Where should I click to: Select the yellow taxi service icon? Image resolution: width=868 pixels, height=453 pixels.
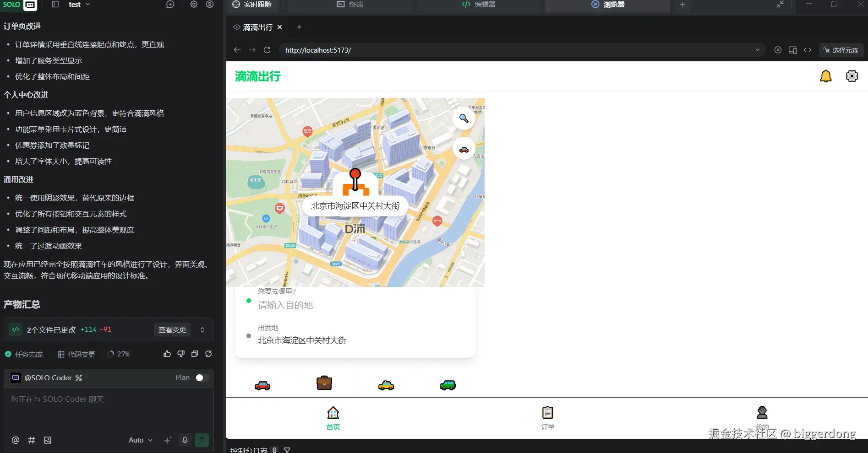386,385
